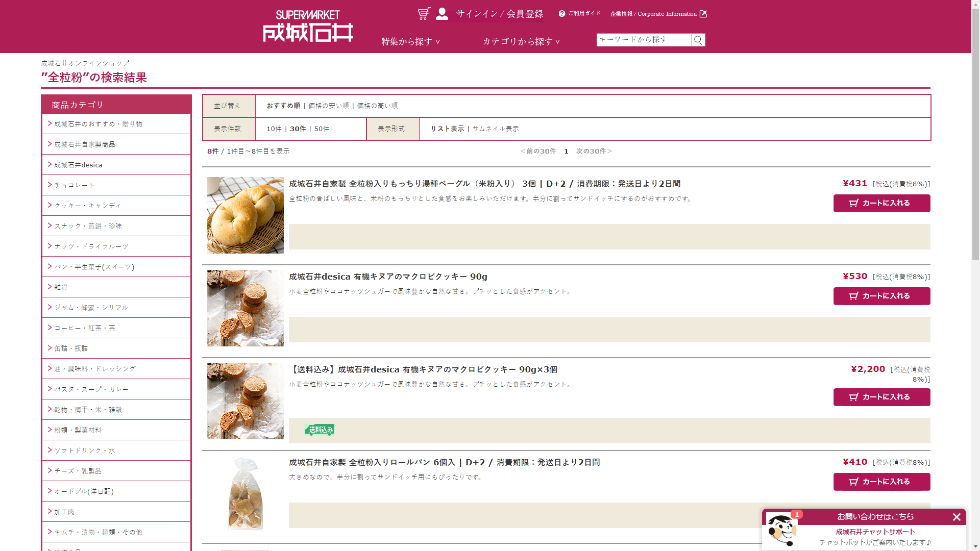Click the user account silhouette icon
This screenshot has height=551, width=980.
(x=442, y=14)
